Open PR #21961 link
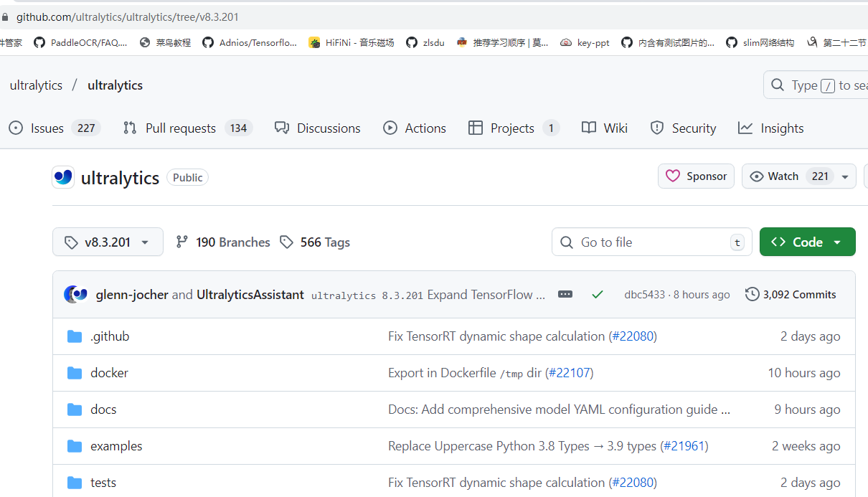868x497 pixels. click(x=684, y=446)
